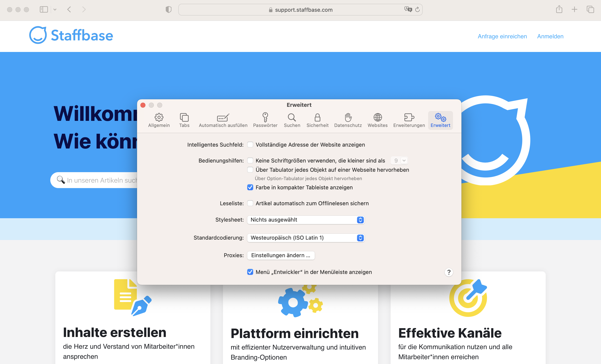The width and height of the screenshot is (601, 364).
Task: Open the Effektive Kanäle card heading
Action: tap(450, 333)
